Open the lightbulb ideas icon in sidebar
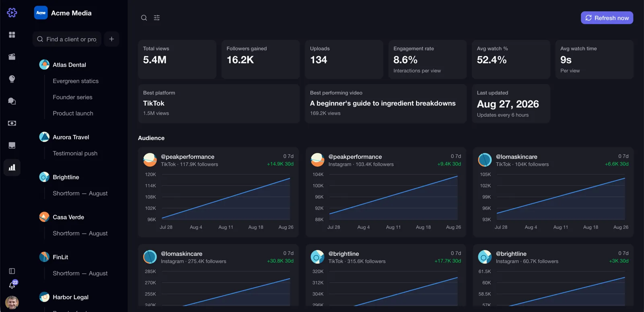Screen dimensions: 644x312 click(12, 79)
